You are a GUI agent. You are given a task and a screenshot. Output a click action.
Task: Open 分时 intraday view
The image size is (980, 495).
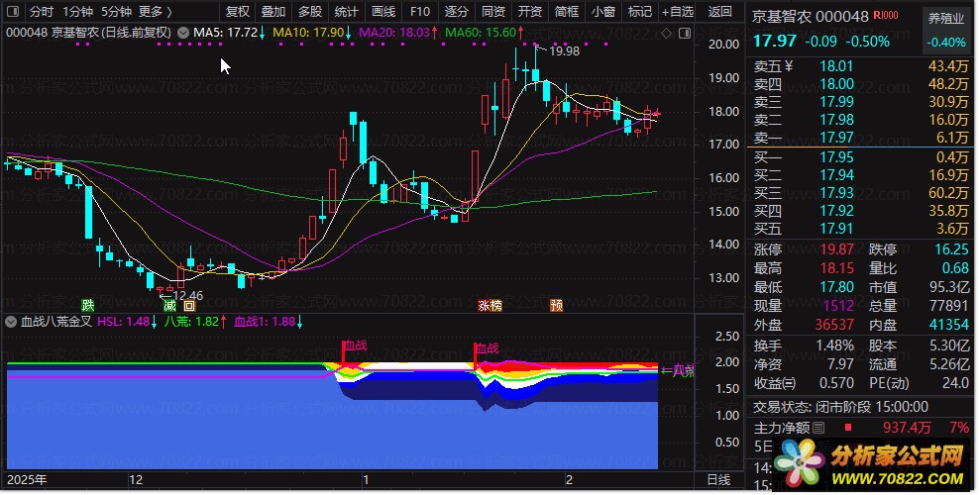click(42, 11)
